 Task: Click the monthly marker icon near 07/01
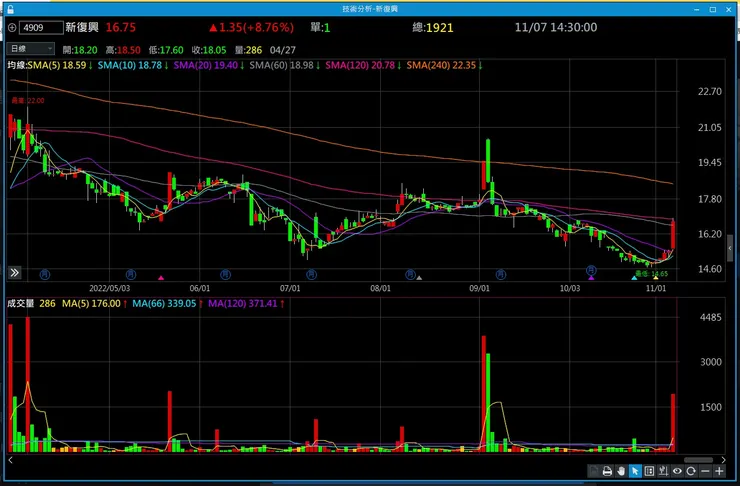[x=311, y=274]
